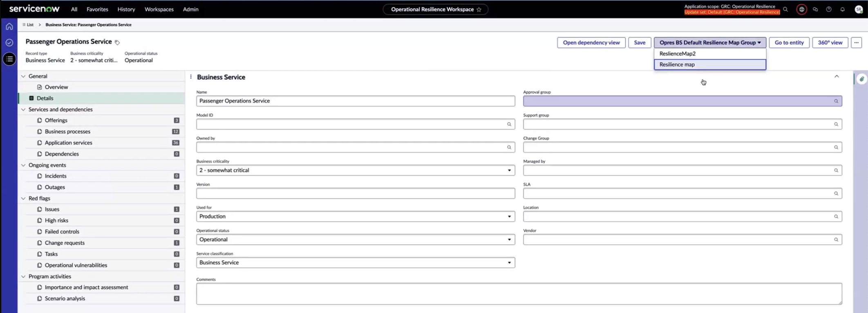Open notifications bell icon
Screen dimensions: 868x313
[843, 9]
